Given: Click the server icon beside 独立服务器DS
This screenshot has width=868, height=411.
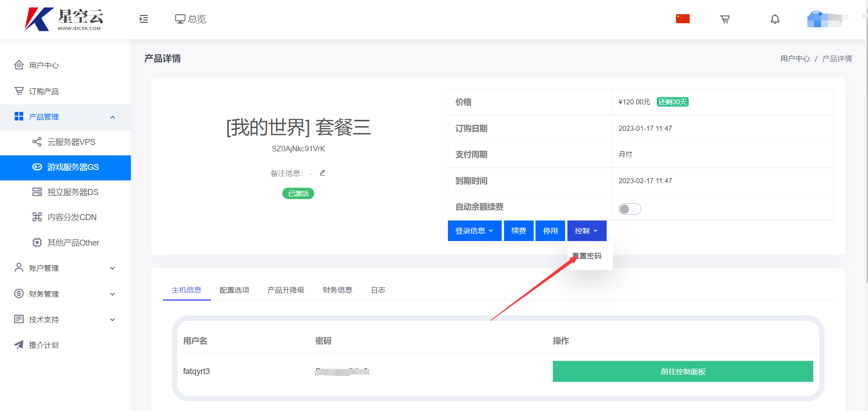Looking at the screenshot, I should 37,192.
